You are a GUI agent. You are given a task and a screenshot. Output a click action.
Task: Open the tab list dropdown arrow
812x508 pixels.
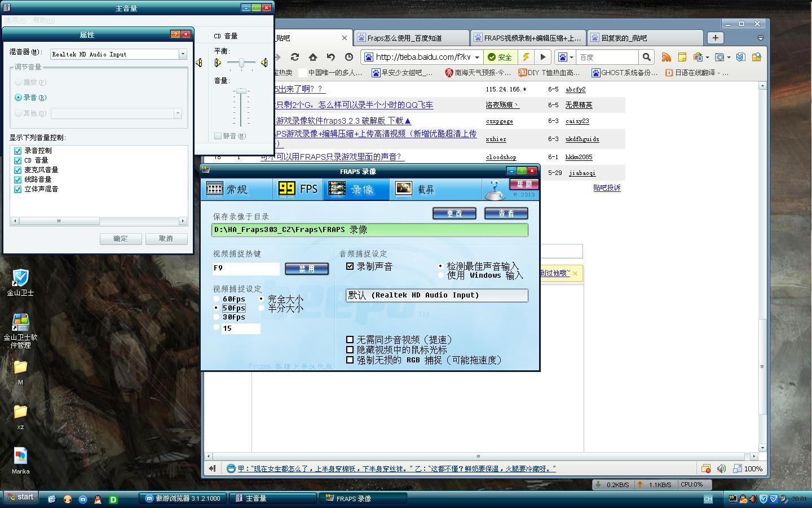(x=760, y=38)
